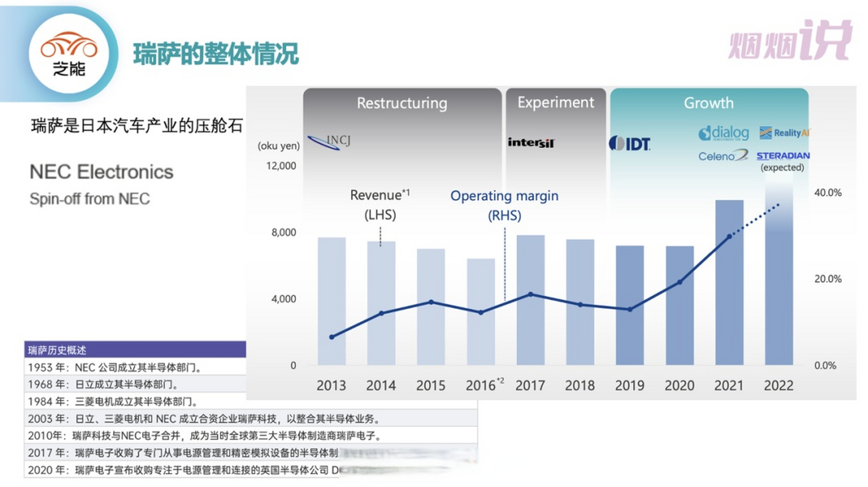Click the Dialog semiconductor logo
The width and height of the screenshot is (868, 487).
723,133
